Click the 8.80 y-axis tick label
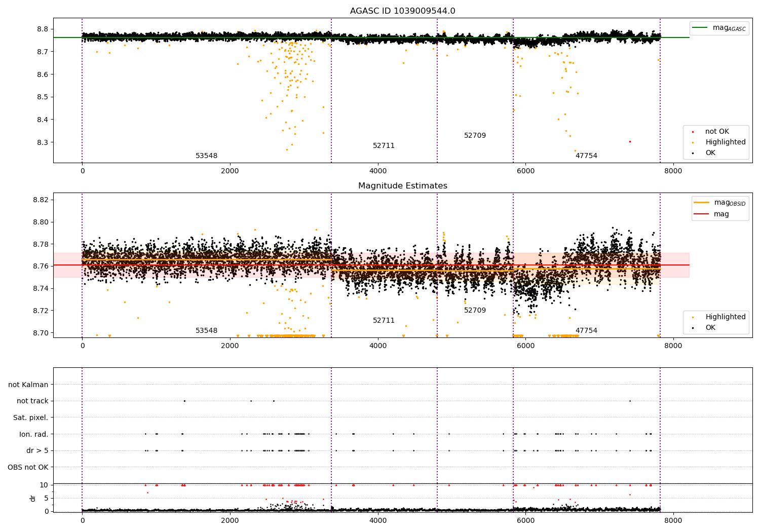 (x=40, y=222)
